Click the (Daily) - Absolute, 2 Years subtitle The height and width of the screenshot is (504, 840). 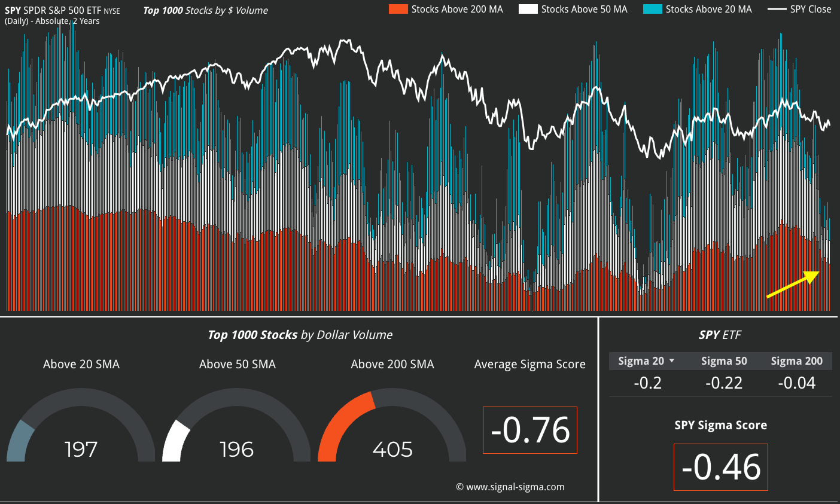point(52,21)
